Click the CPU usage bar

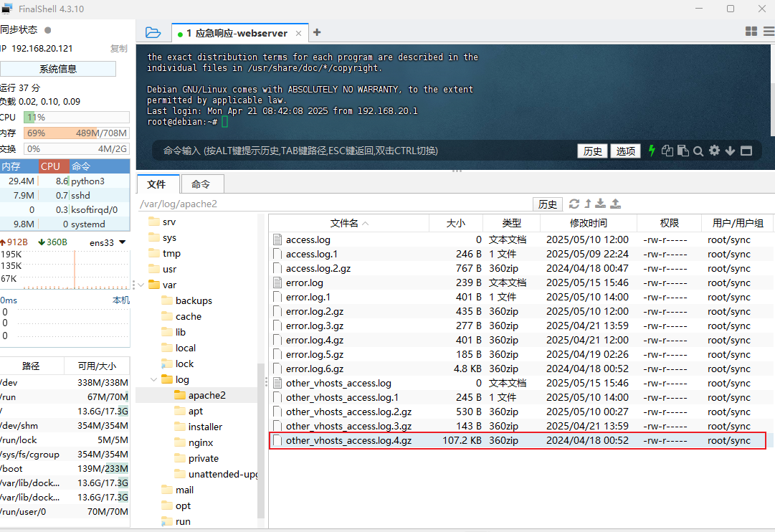[77, 117]
